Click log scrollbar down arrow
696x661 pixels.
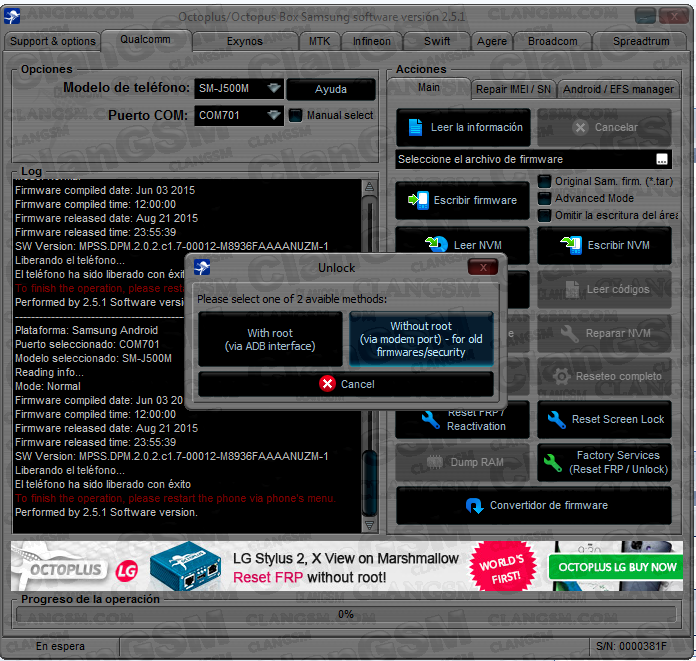point(369,526)
